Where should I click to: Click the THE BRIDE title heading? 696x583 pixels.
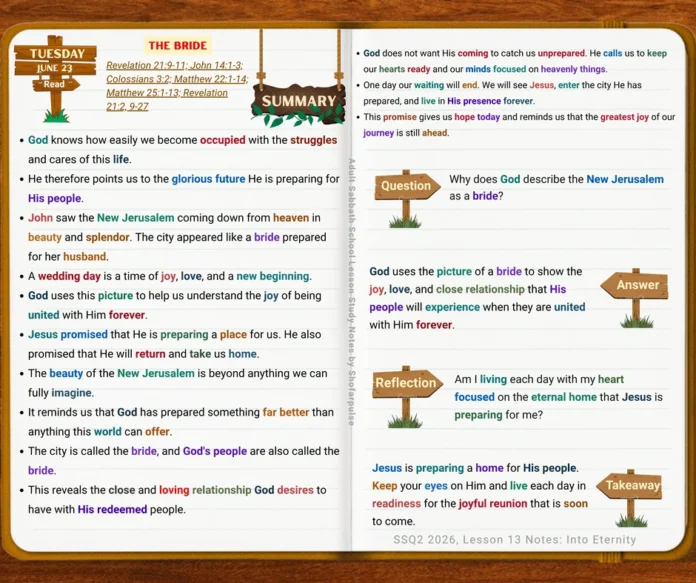point(178,45)
